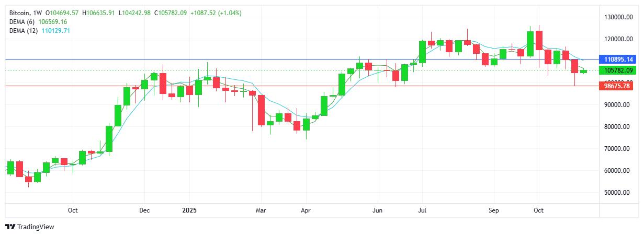Click the Apr label on time axis
The image size is (644, 236).
pyautogui.click(x=306, y=210)
